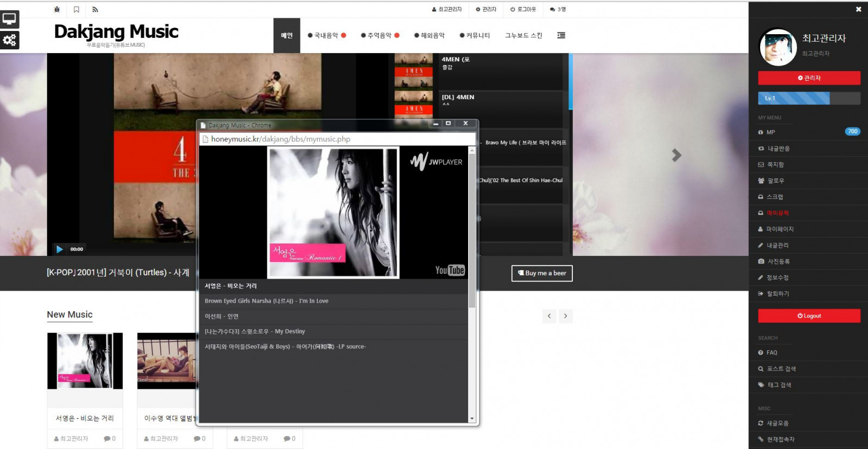Select 서영은 - 비오는 거리 in popup playlist
Image resolution: width=868 pixels, height=449 pixels.
tap(334, 286)
